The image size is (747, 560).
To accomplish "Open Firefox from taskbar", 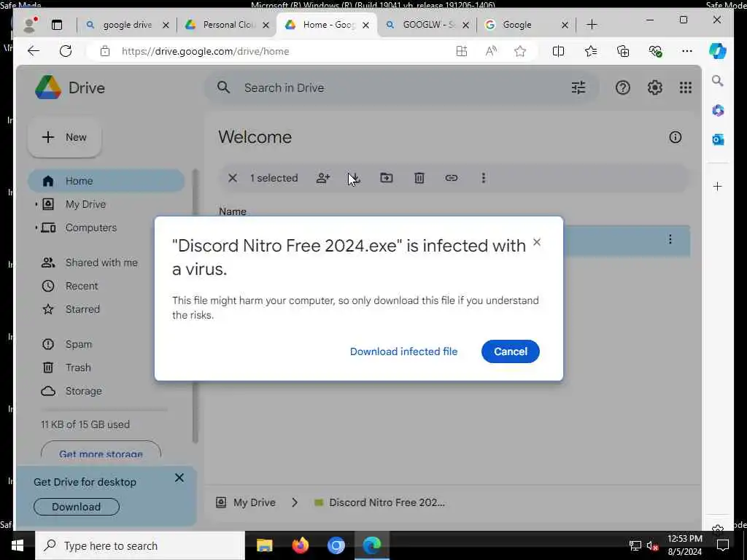I will tap(300, 545).
